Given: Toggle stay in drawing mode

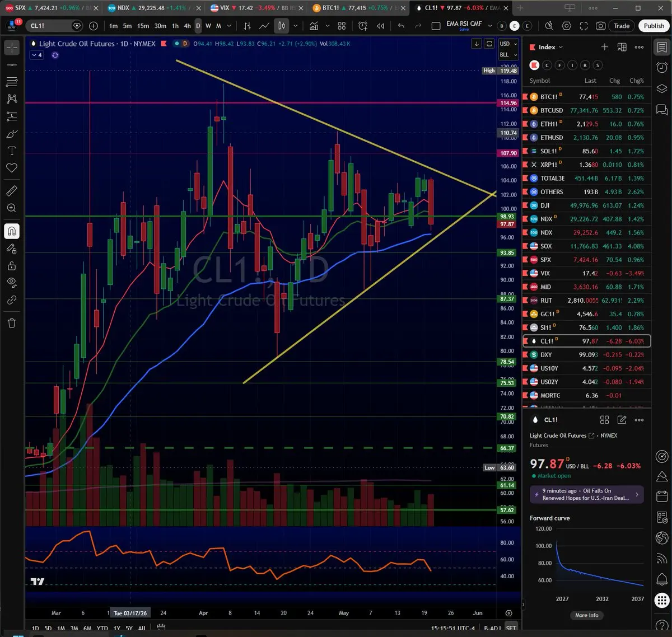Looking at the screenshot, I should click(x=12, y=249).
